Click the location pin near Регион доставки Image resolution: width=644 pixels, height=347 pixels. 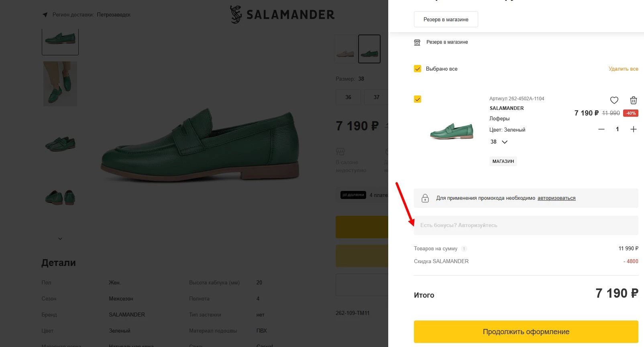[45, 14]
